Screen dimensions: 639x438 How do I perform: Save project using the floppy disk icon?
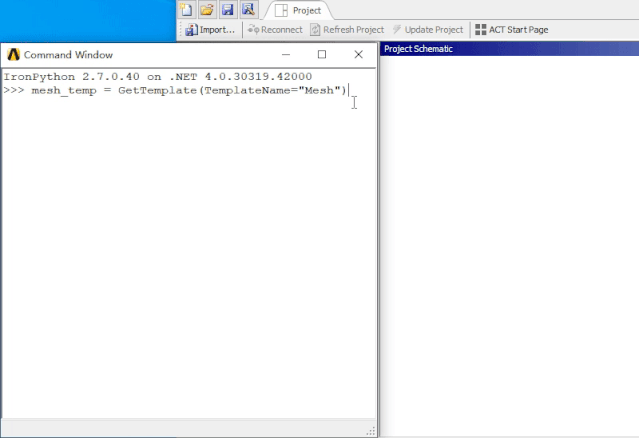pyautogui.click(x=227, y=9)
